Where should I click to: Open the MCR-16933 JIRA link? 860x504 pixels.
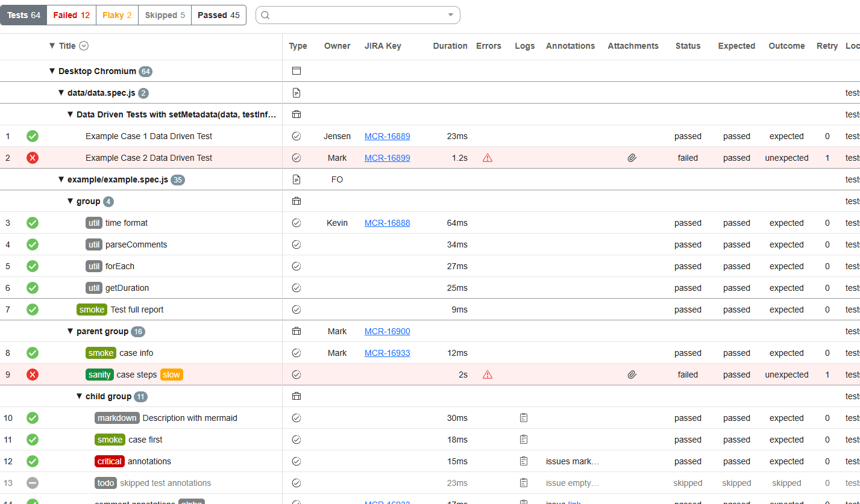point(388,353)
